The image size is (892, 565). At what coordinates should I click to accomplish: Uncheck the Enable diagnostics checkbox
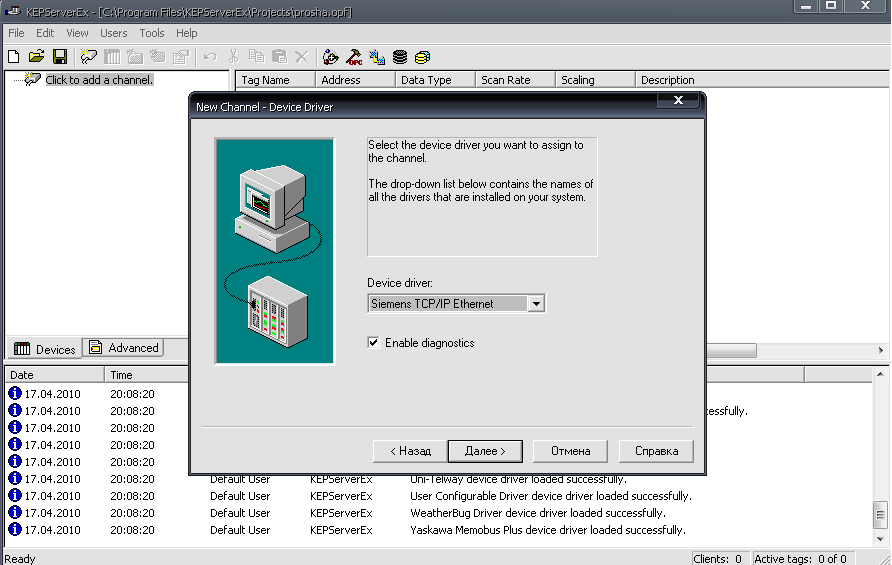tap(374, 343)
